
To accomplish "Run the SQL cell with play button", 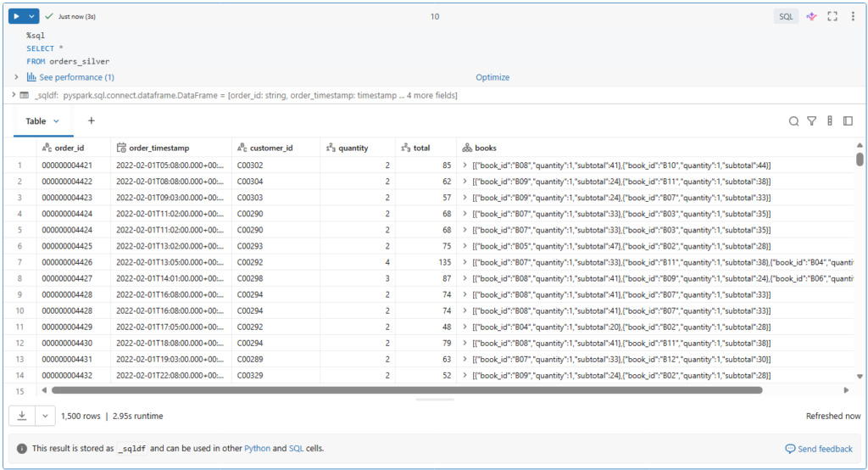I will pyautogui.click(x=17, y=16).
